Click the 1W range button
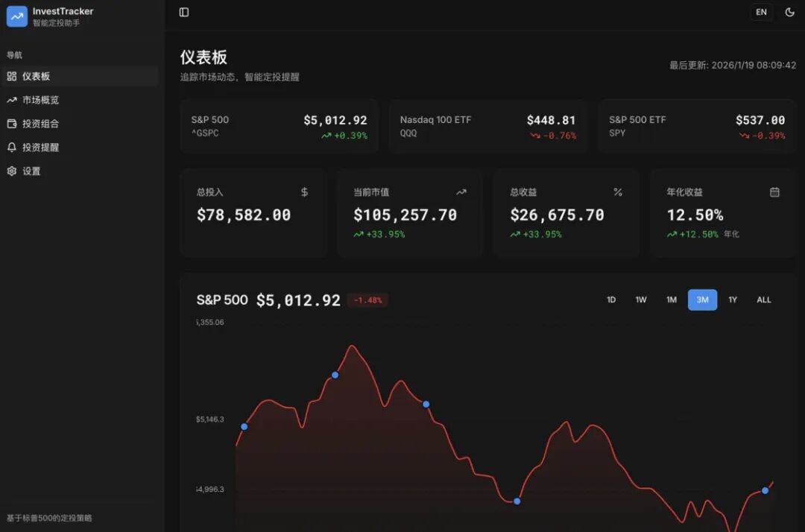The image size is (805, 532). point(641,300)
